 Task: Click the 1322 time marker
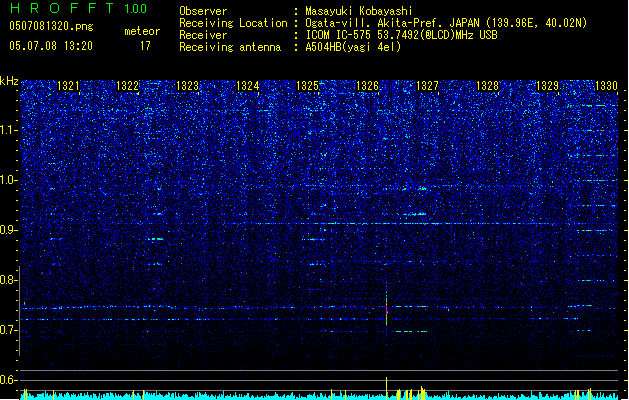point(128,86)
